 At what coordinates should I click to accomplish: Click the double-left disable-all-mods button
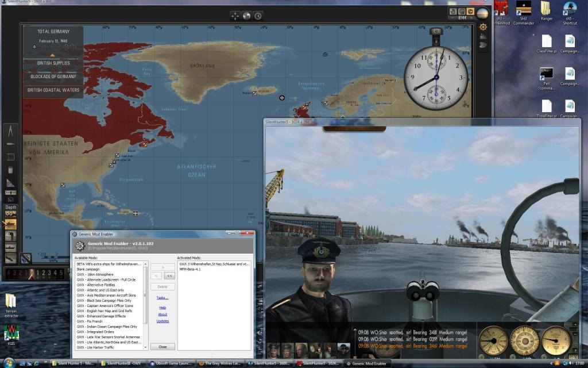click(169, 275)
